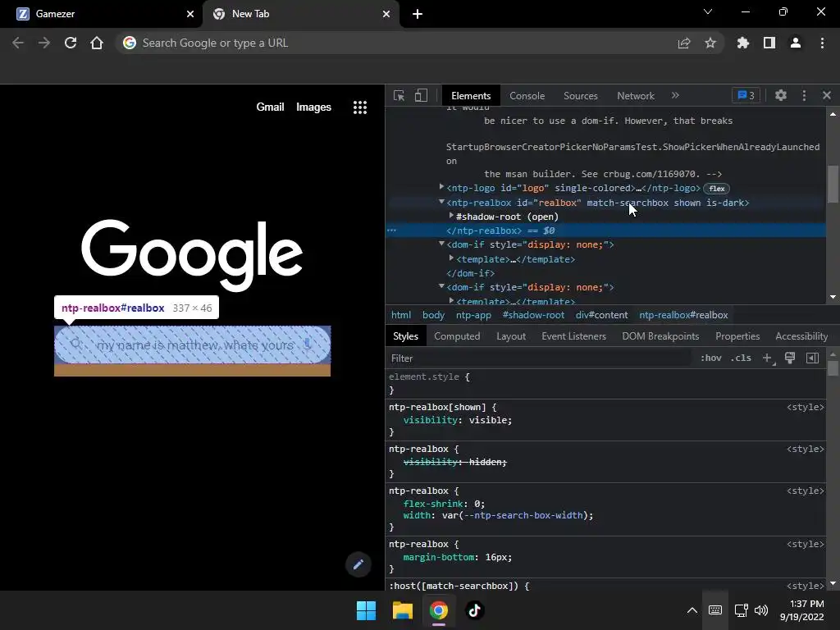
Task: Expand the ntp-logo element node
Action: (441, 187)
